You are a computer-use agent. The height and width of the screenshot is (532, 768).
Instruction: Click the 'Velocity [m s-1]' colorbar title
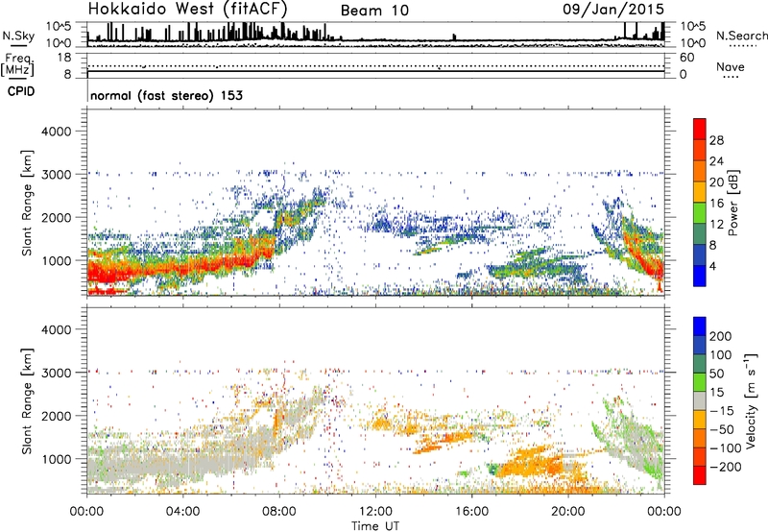751,401
